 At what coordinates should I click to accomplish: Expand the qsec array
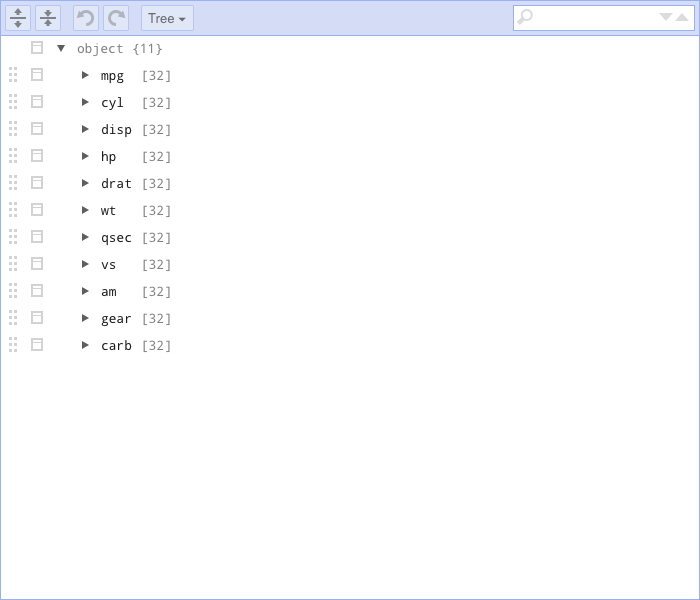click(85, 237)
